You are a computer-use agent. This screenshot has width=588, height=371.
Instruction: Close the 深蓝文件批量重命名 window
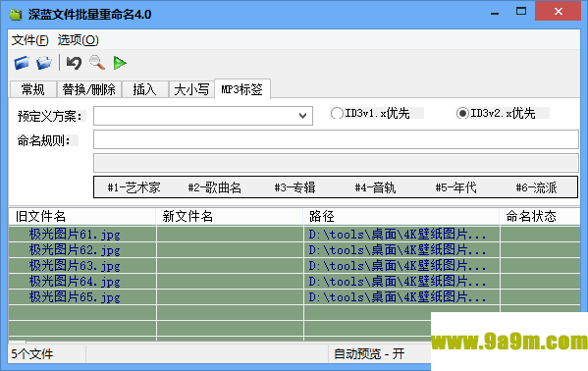(558, 11)
